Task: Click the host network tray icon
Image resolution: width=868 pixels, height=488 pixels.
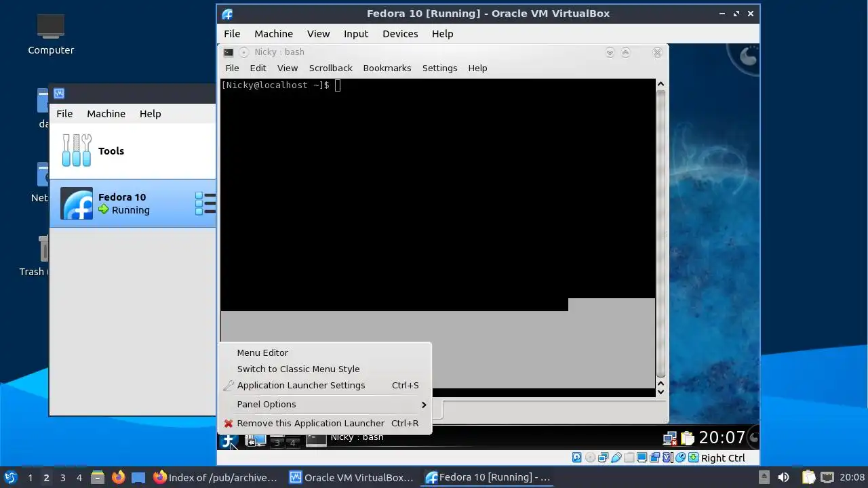Action: click(x=827, y=477)
